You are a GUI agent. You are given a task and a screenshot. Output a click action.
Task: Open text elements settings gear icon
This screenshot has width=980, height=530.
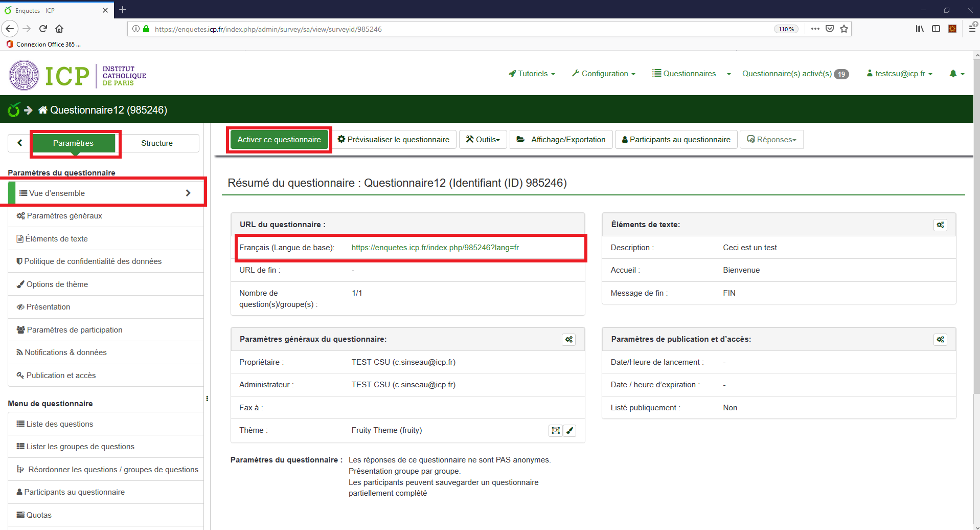940,225
